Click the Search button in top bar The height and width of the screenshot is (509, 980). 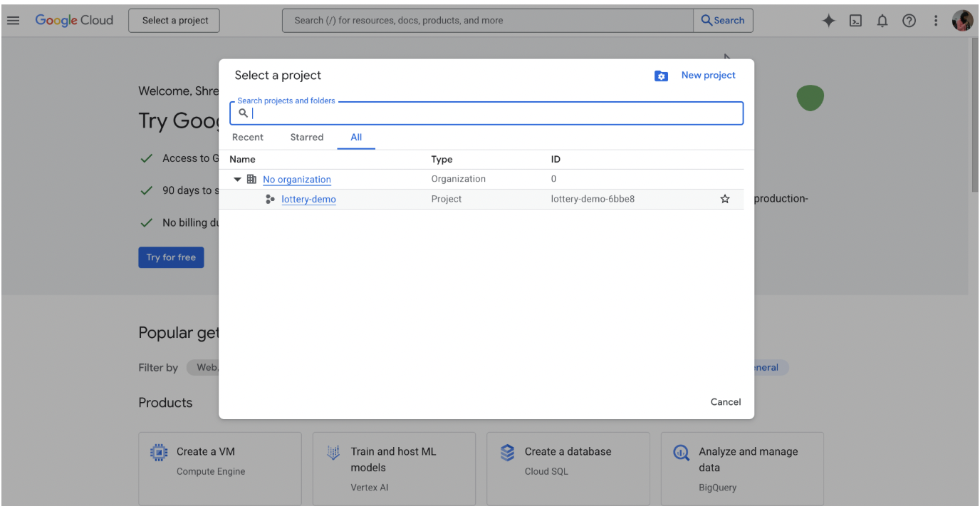click(723, 21)
